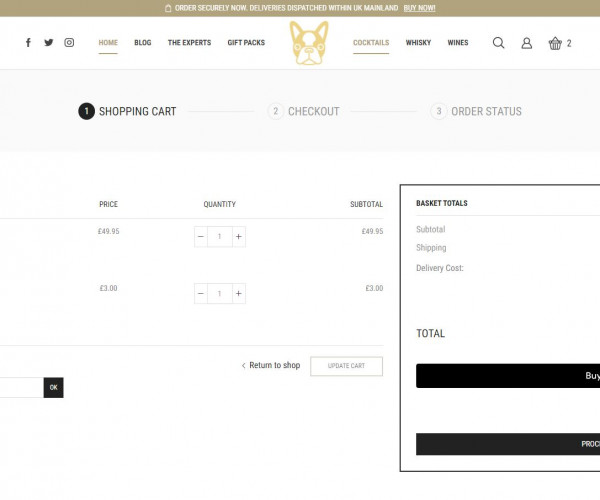Click the Update Cart button

346,366
